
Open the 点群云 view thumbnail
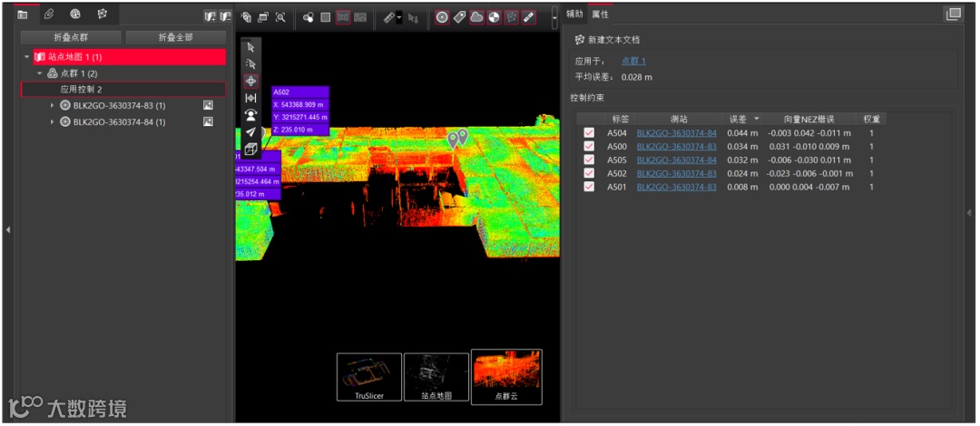506,377
